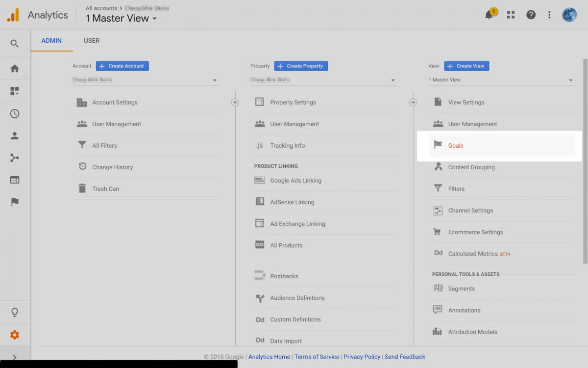Image resolution: width=588 pixels, height=368 pixels.
Task: Open Customization dashboard icon in sidebar
Action: 15,91
